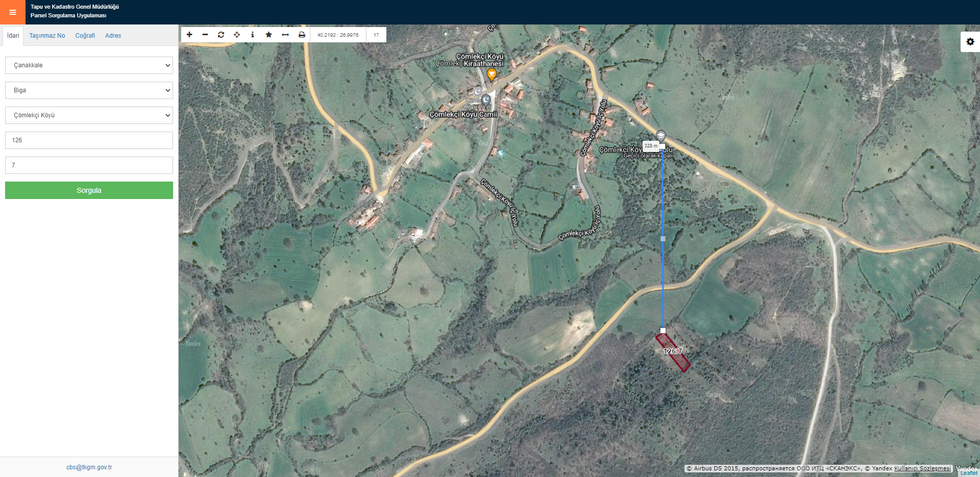The image size is (980, 477).
Task: Select the Adres tab
Action: [x=113, y=36]
